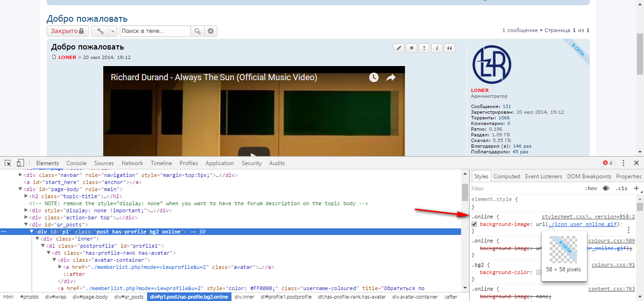644x301 pixels.
Task: Open the Application tab
Action: pyautogui.click(x=220, y=163)
